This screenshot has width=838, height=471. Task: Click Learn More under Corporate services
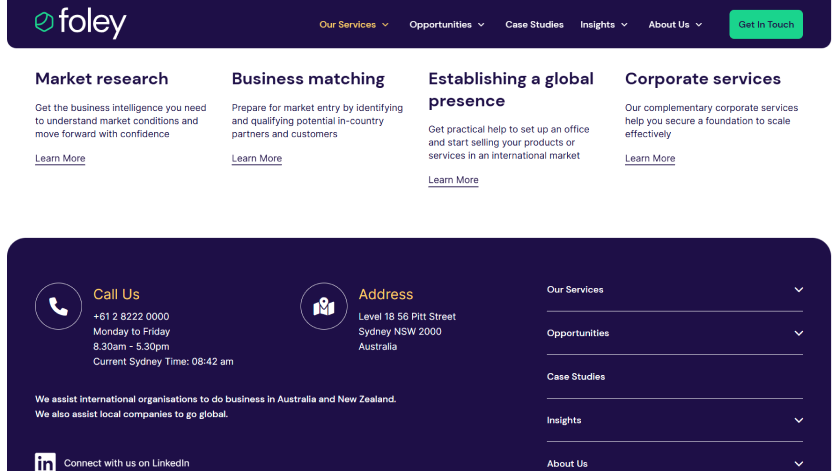click(650, 158)
